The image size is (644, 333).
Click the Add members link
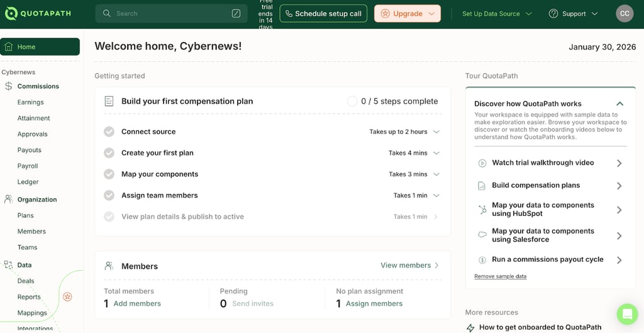tap(137, 303)
